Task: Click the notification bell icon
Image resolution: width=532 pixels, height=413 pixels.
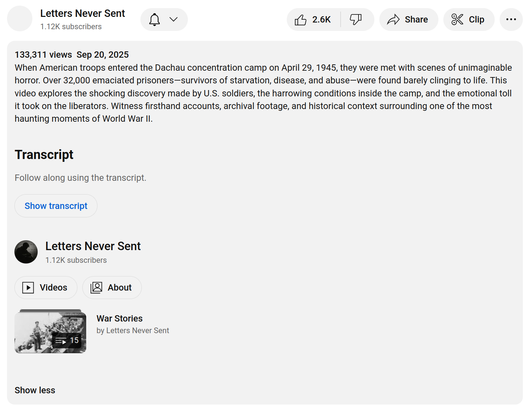Action: (154, 19)
